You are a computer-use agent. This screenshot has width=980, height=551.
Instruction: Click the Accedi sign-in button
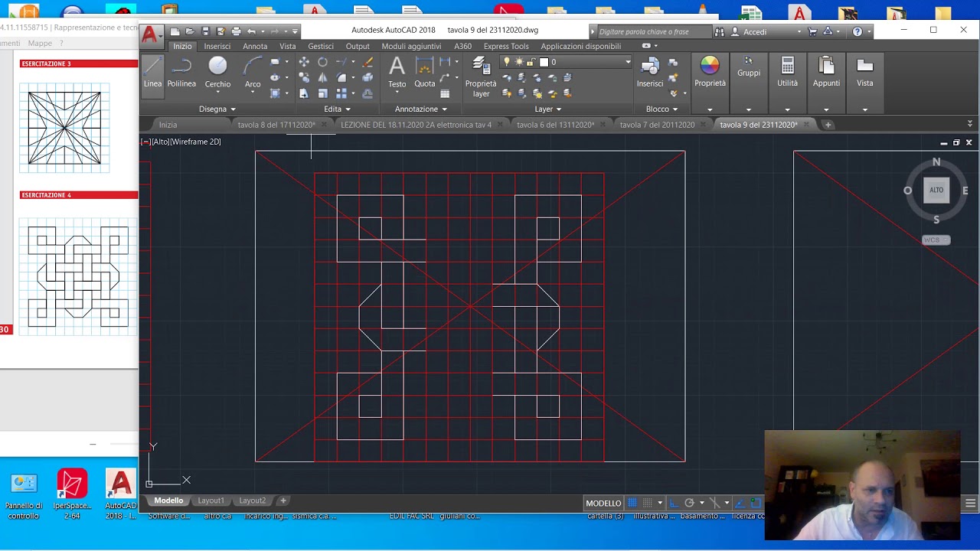pos(754,31)
